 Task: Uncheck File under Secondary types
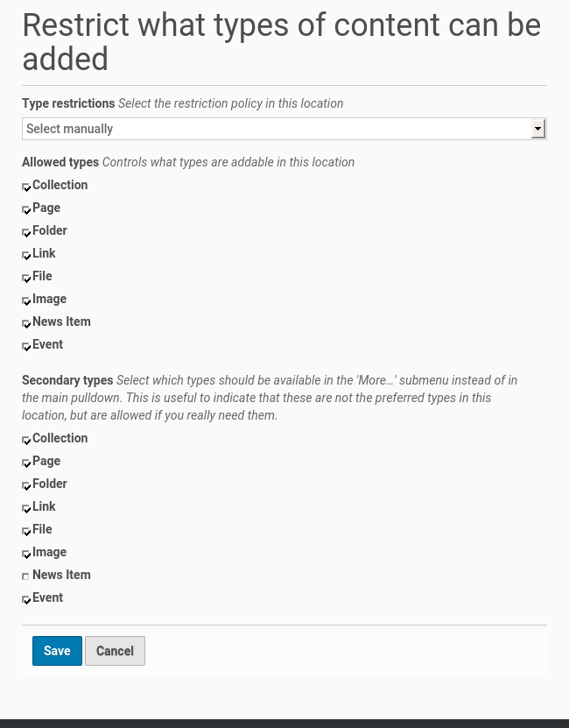tap(26, 531)
